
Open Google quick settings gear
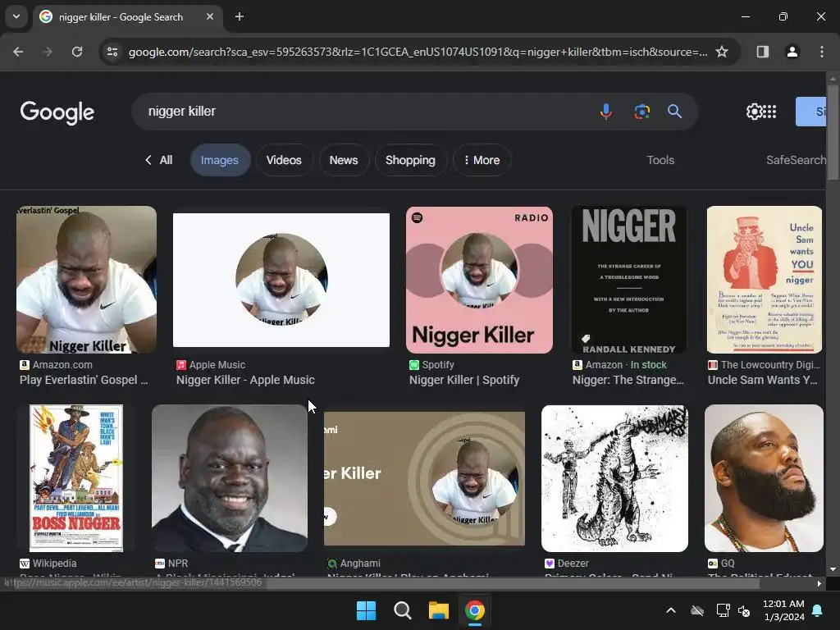coord(754,112)
